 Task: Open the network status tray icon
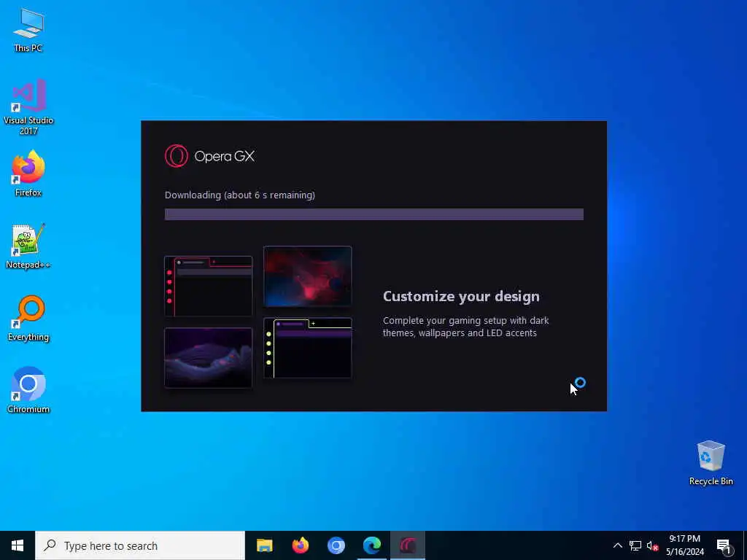tap(635, 545)
